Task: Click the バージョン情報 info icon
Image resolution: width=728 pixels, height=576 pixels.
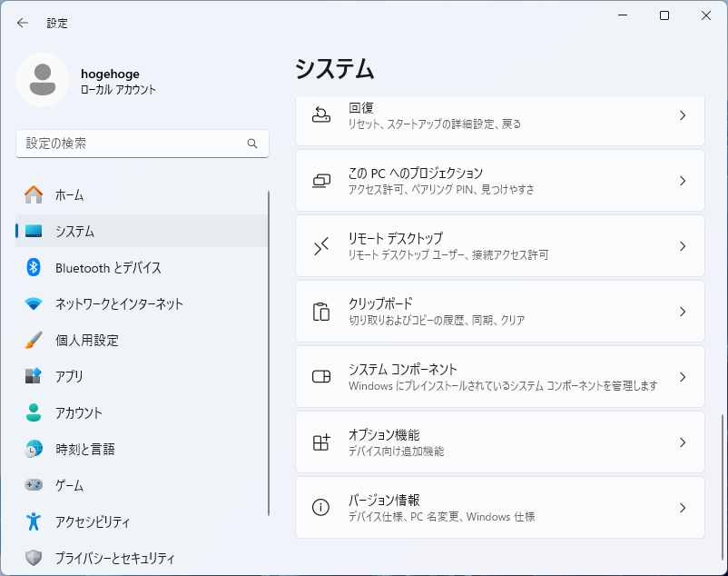Action: click(x=321, y=508)
